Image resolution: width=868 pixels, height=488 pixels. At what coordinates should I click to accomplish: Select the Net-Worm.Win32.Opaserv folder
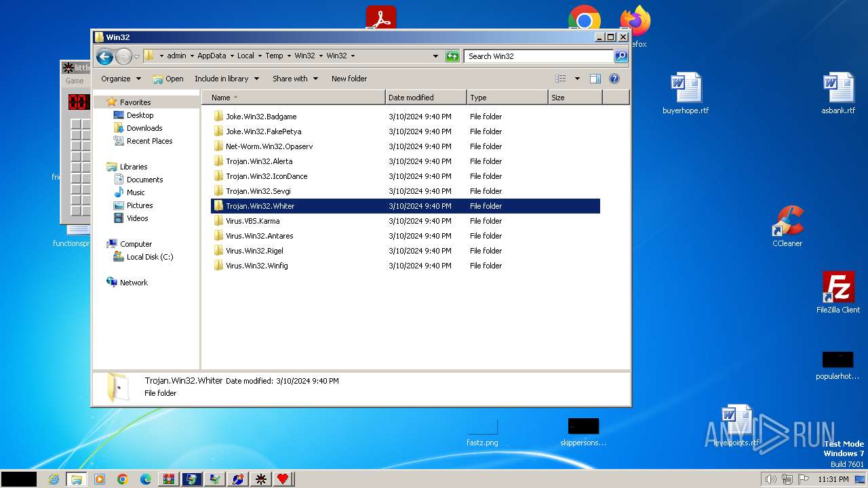[x=406, y=146]
